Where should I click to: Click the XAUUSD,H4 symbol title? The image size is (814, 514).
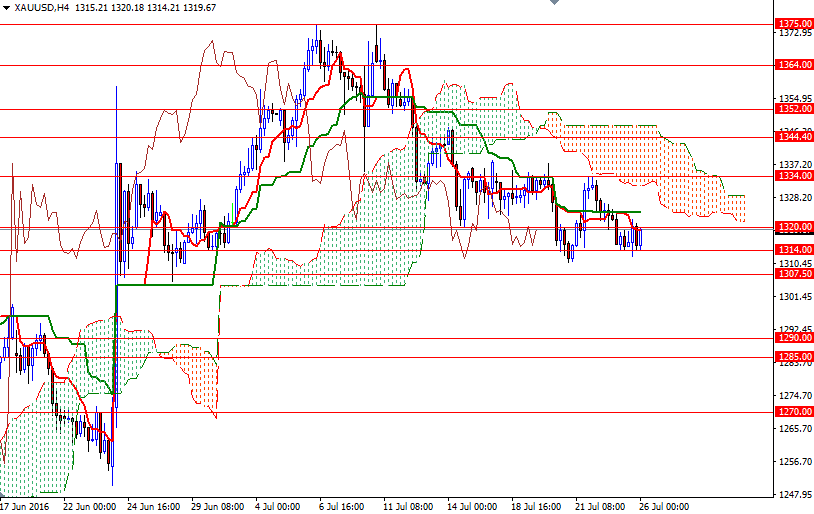[x=41, y=7]
